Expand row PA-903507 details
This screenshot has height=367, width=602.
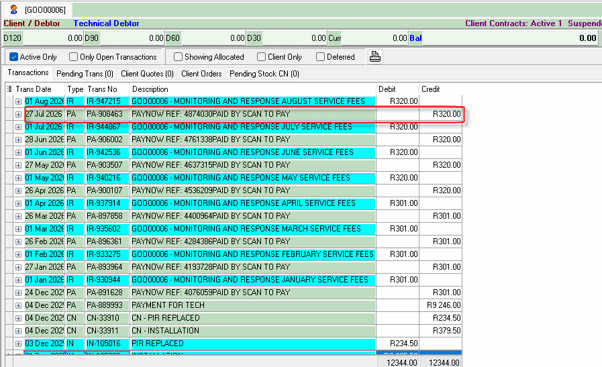click(18, 165)
